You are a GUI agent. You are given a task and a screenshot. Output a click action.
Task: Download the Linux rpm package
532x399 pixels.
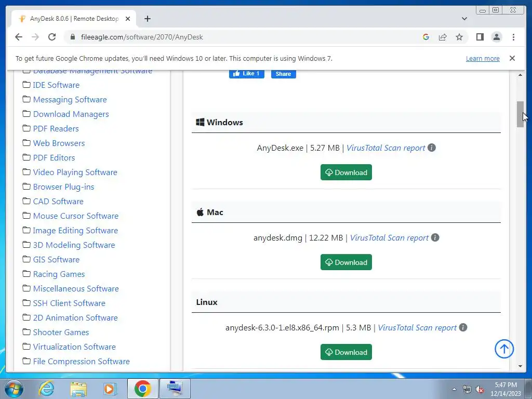click(346, 352)
